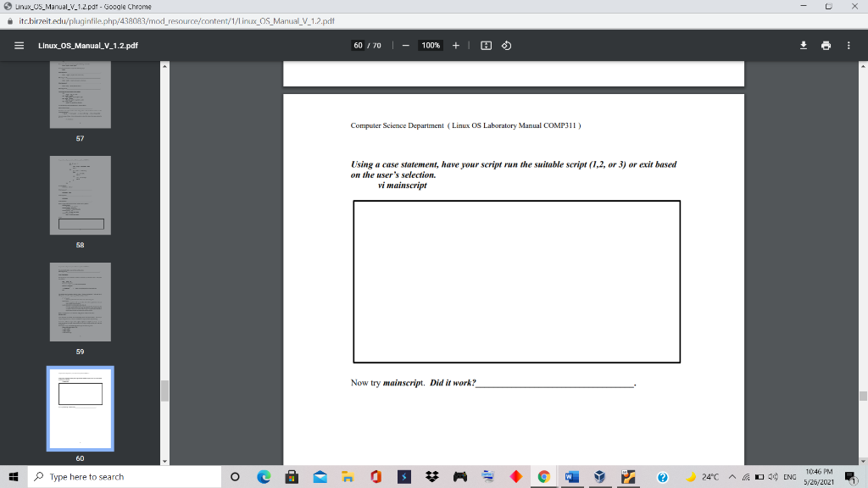
Task: Click the 'Did it work?' text
Action: click(x=453, y=383)
